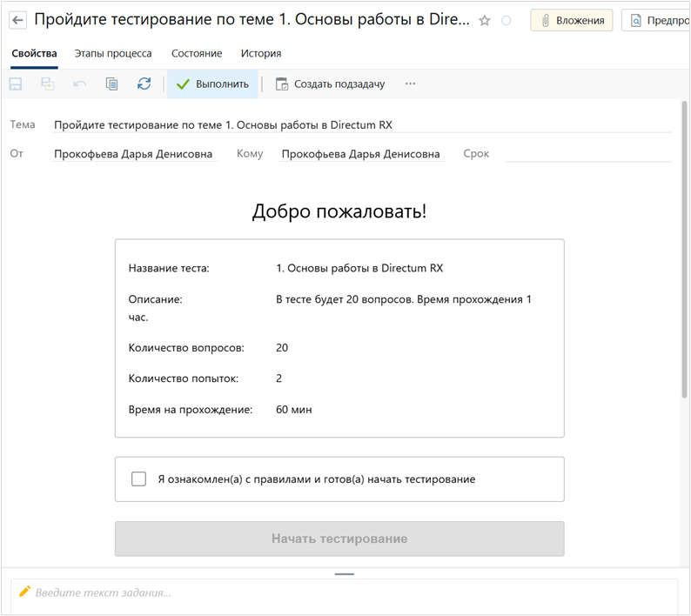This screenshot has height=616, width=691.
Task: Open the Состояние tab
Action: [x=197, y=54]
